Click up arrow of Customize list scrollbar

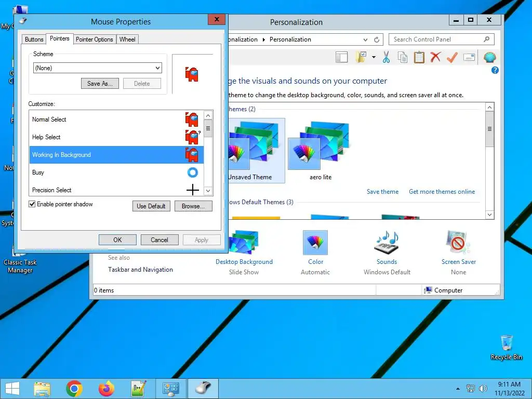click(208, 116)
